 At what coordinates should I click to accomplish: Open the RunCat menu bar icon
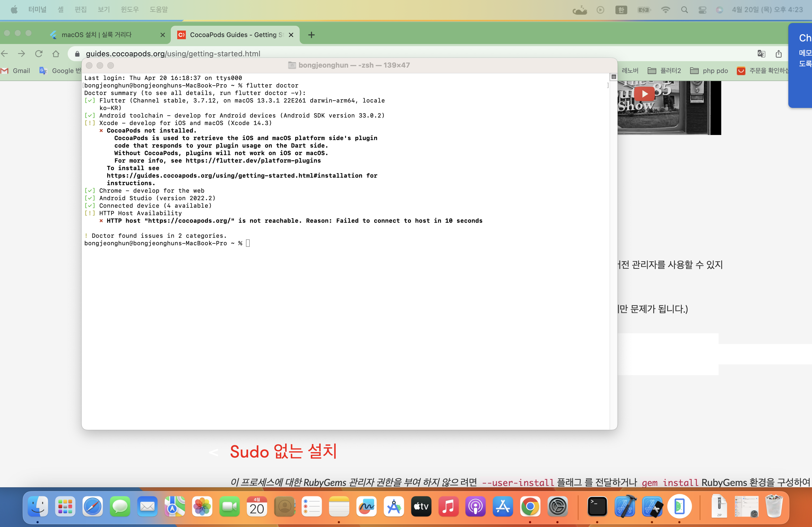[580, 10]
